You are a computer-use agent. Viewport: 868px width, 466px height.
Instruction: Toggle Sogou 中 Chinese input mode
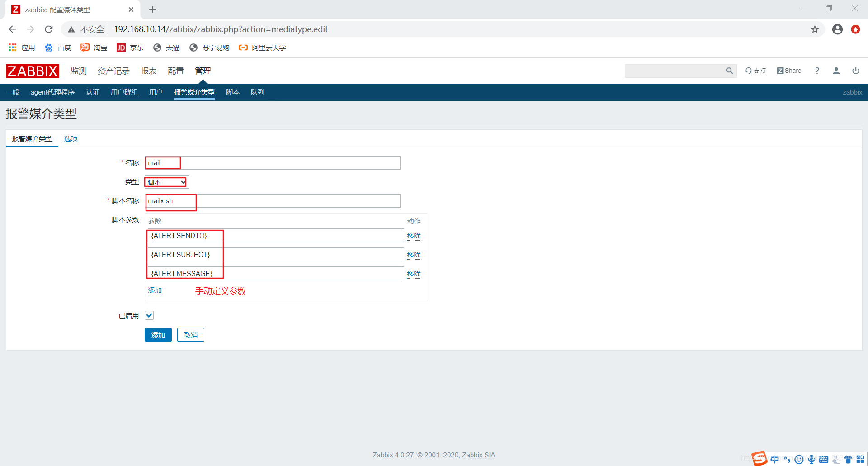pos(774,459)
